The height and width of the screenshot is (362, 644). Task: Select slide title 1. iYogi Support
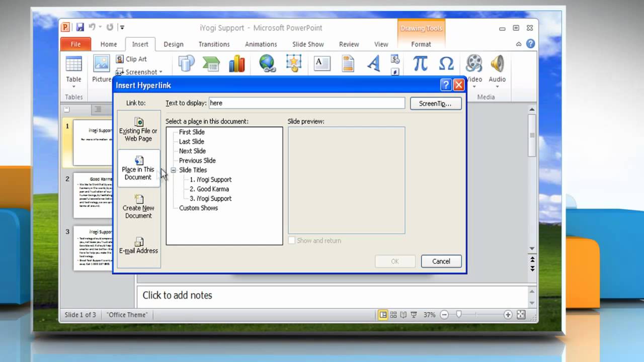(210, 179)
